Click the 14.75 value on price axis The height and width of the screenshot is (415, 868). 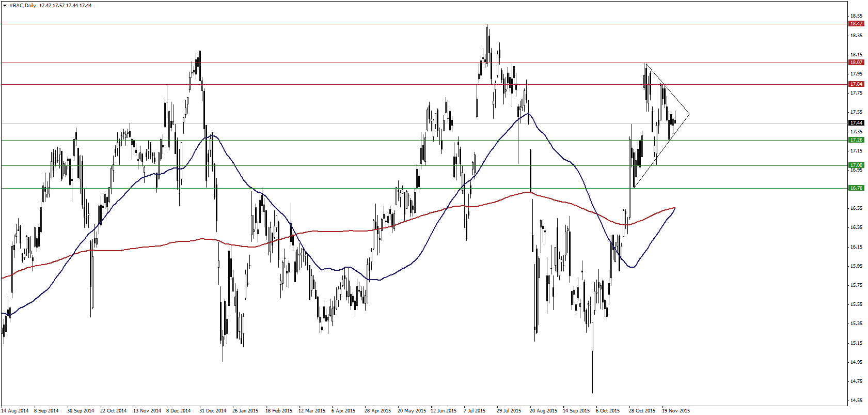tap(856, 381)
